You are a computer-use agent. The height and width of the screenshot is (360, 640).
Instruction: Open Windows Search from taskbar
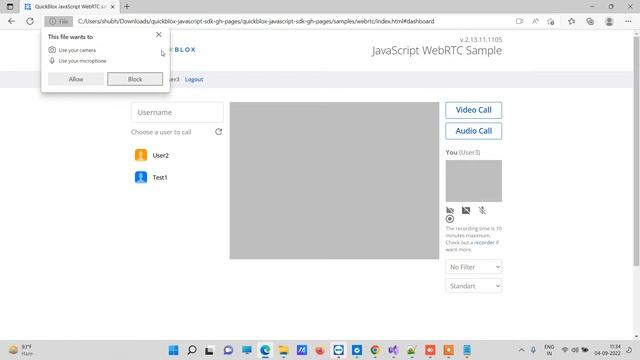click(191, 350)
